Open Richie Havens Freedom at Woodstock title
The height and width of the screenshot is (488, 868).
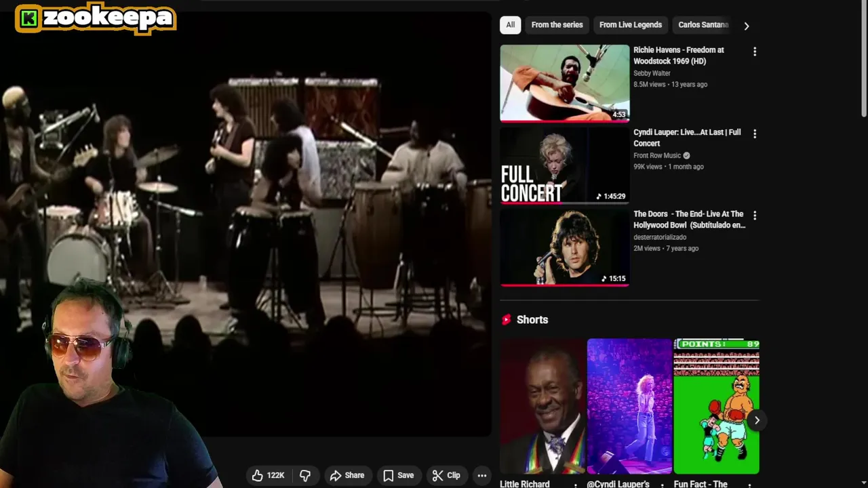click(679, 56)
